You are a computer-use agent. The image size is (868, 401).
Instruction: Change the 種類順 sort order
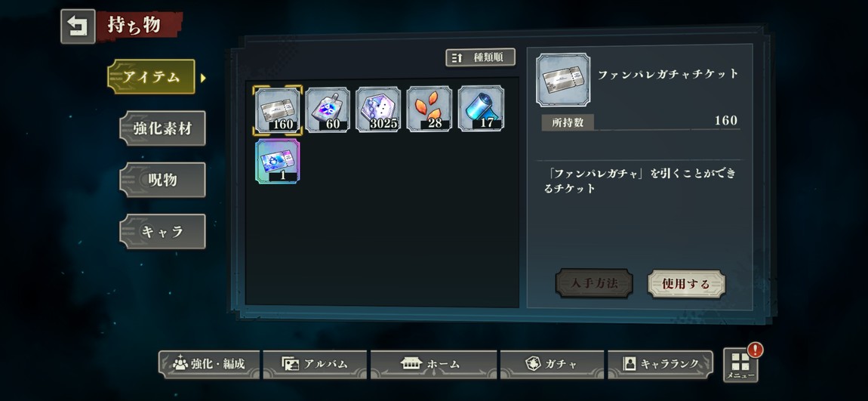click(x=481, y=57)
